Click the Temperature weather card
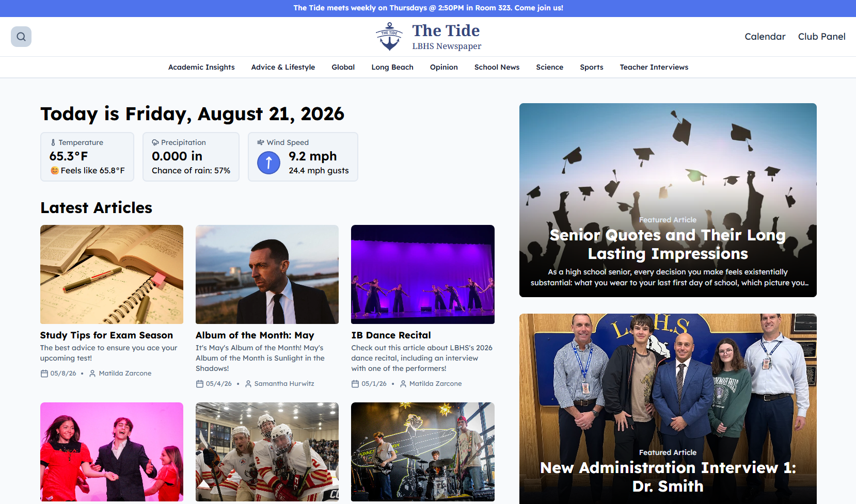856x504 pixels. [x=87, y=157]
